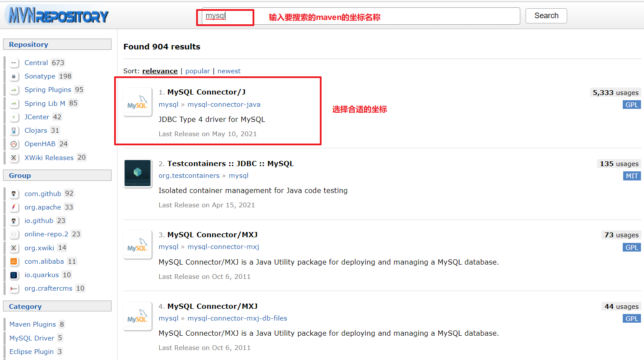
Task: Filter by com.github group link
Action: pos(43,194)
